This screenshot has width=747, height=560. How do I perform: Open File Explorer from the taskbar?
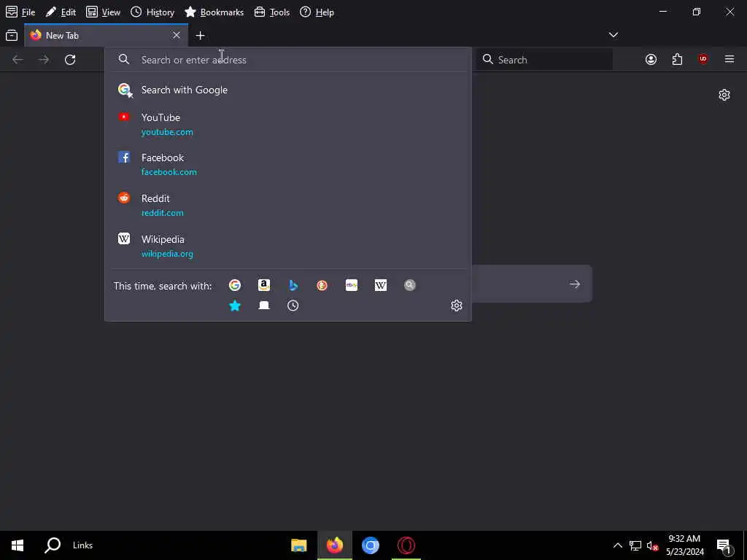(x=298, y=545)
